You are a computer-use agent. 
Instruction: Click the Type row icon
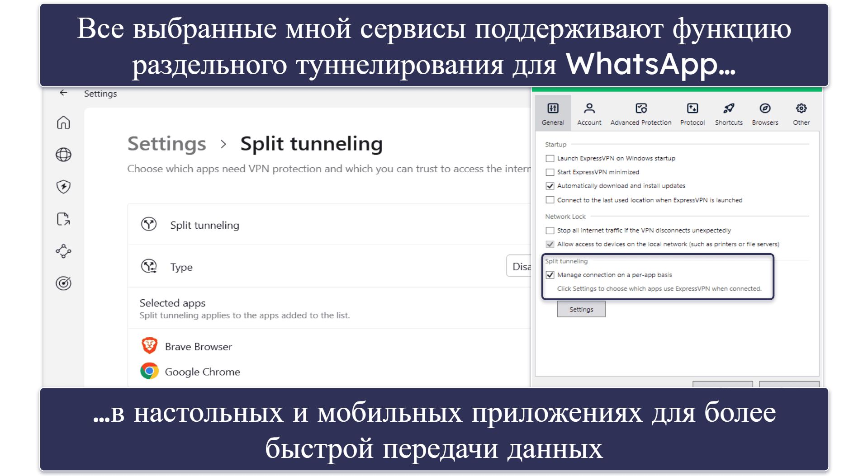pos(149,266)
